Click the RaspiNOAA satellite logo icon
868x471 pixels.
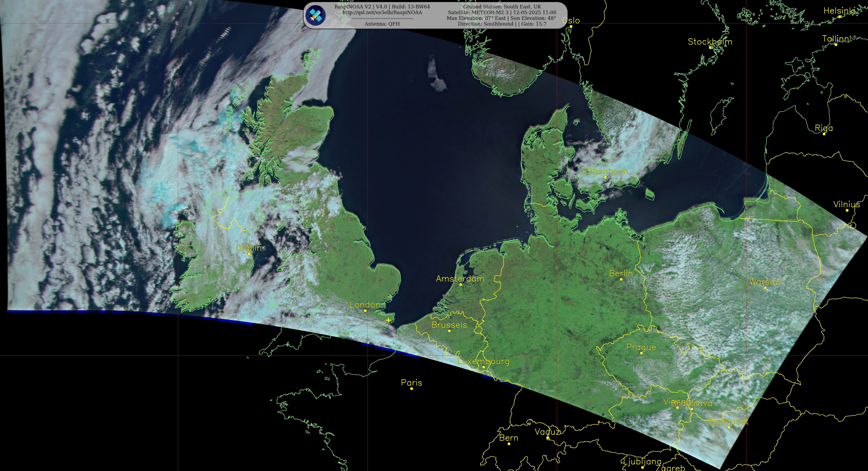(x=315, y=15)
